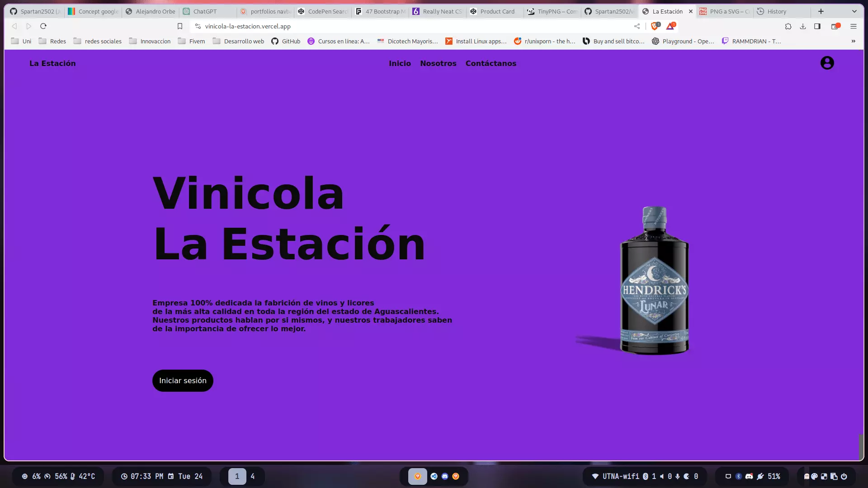Open the browser hamburger menu
Image resolution: width=868 pixels, height=488 pixels.
point(854,26)
